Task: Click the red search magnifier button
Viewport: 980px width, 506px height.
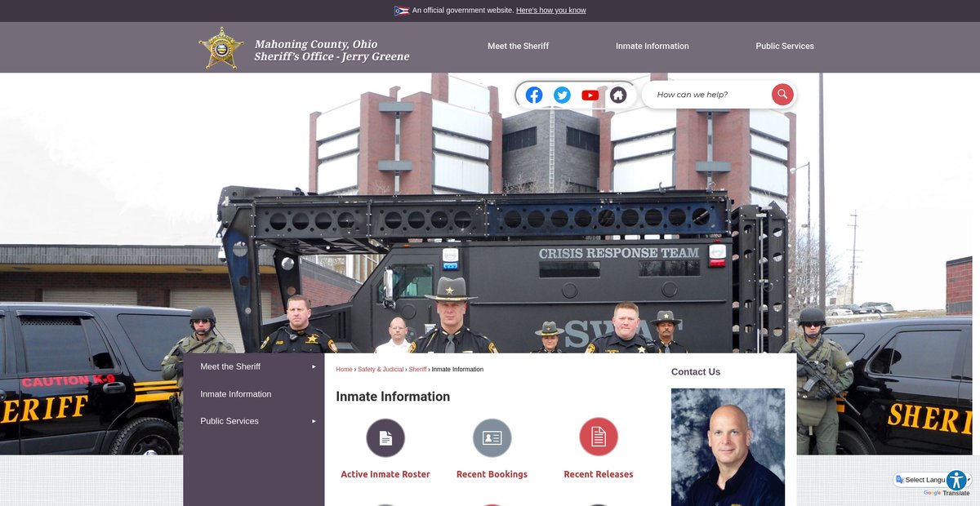Action: click(x=782, y=95)
